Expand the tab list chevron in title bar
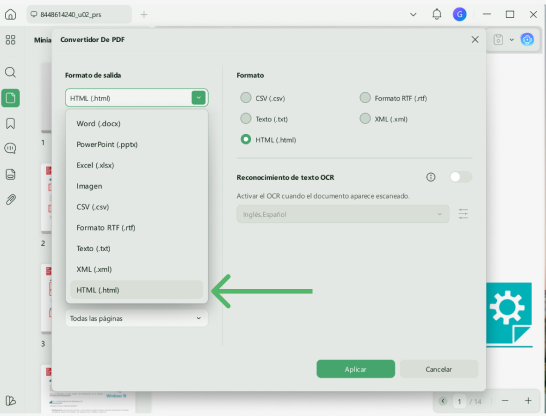This screenshot has width=546, height=416. [x=413, y=15]
